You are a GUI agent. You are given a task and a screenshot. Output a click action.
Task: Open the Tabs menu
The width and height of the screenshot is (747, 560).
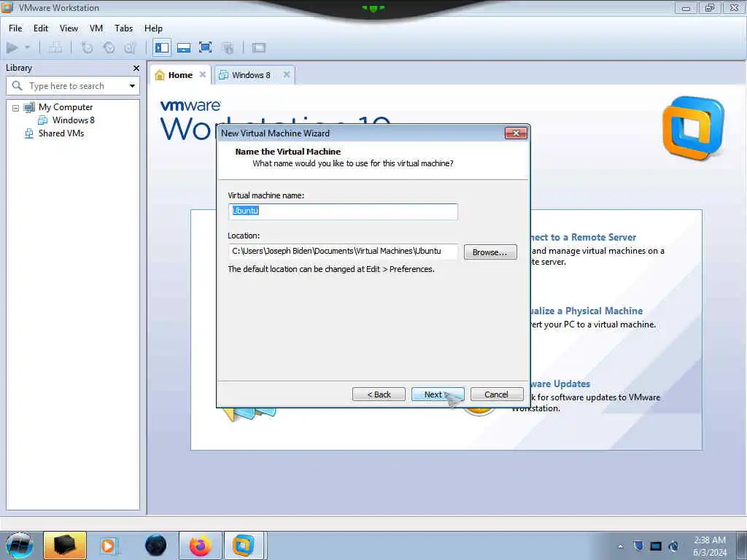pos(123,28)
